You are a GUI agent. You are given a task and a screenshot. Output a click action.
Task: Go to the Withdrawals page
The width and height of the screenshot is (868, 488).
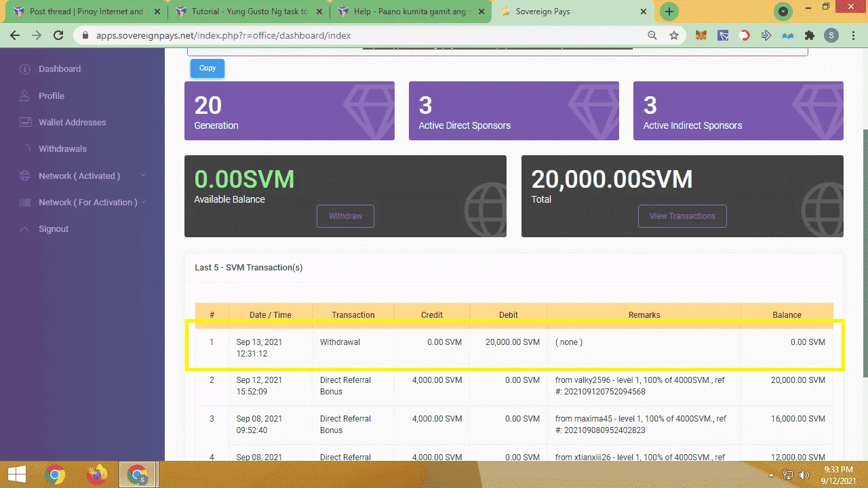(62, 149)
